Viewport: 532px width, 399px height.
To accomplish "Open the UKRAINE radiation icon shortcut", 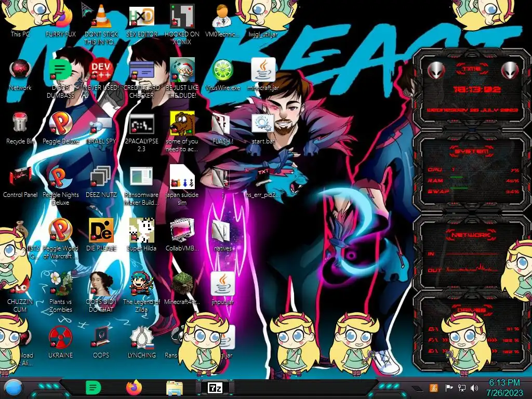I will pos(60,337).
